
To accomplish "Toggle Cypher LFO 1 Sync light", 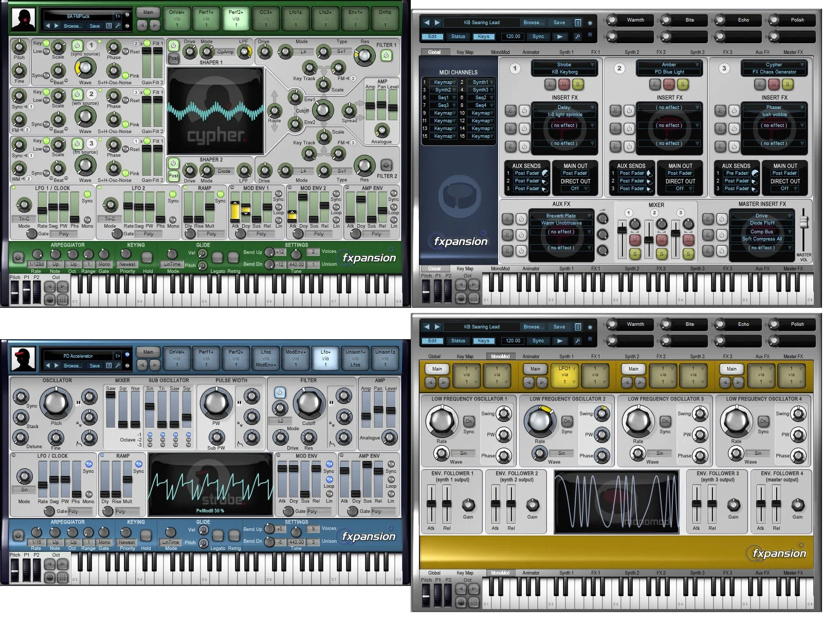I will [x=87, y=194].
